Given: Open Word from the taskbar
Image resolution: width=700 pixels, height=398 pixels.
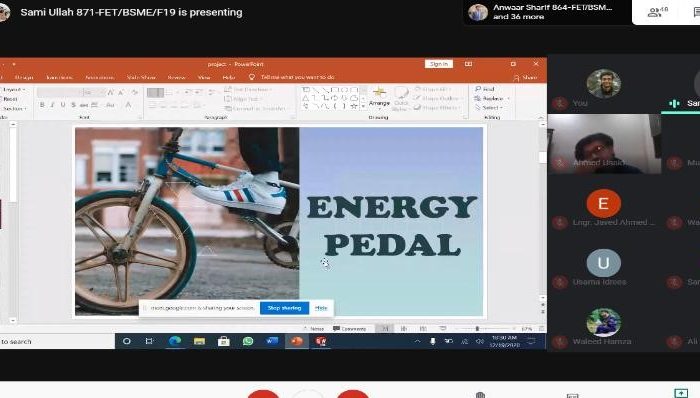Looking at the screenshot, I should coord(272,341).
